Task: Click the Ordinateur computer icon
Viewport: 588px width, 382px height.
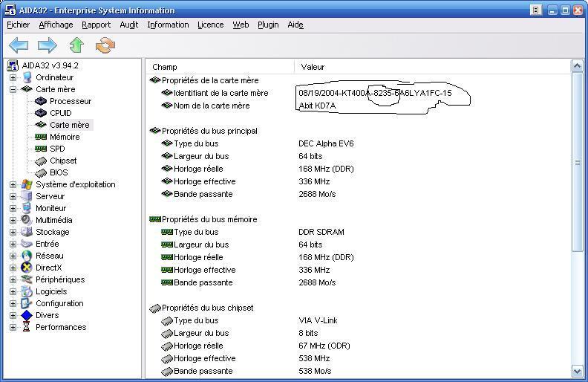Action: coord(27,77)
